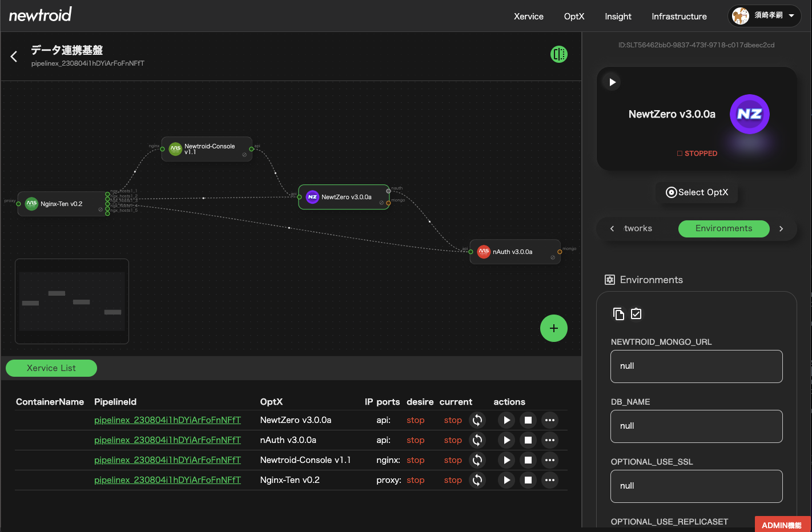
Task: Click the Select OptX button
Action: coord(697,192)
